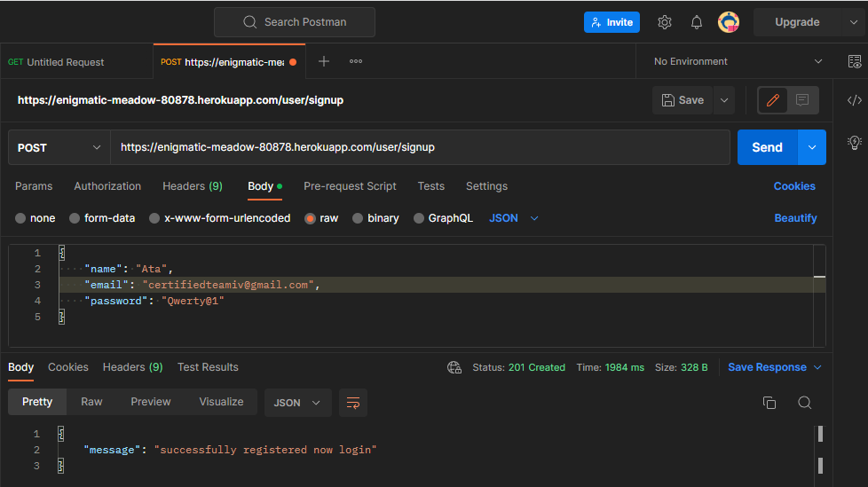Open the Pre-request Script tab
The height and width of the screenshot is (487, 868).
coord(350,186)
